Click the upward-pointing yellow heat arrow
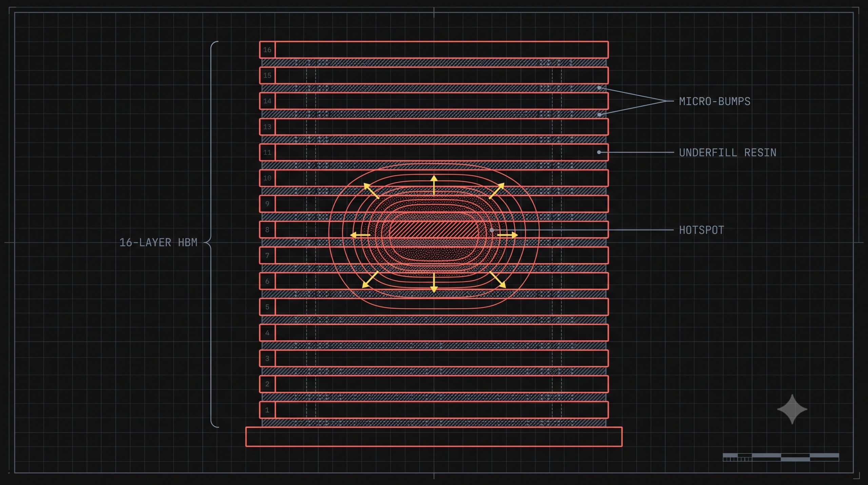 click(434, 185)
